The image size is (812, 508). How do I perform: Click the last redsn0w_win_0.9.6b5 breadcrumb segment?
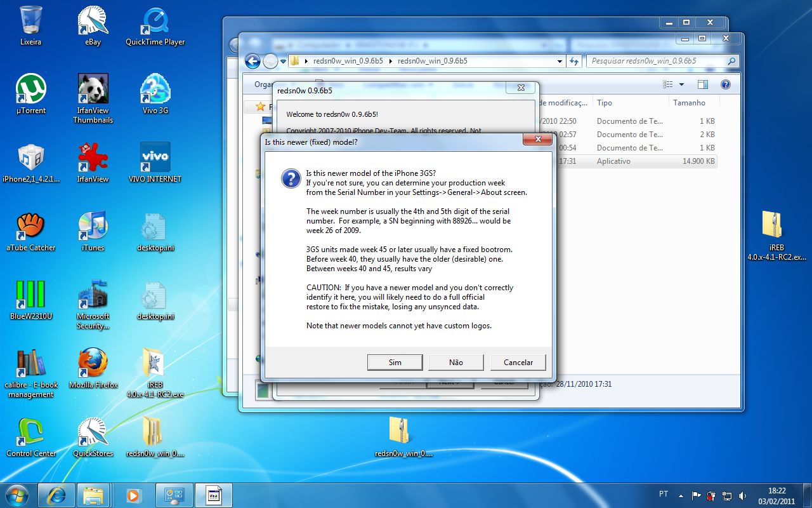(432, 61)
